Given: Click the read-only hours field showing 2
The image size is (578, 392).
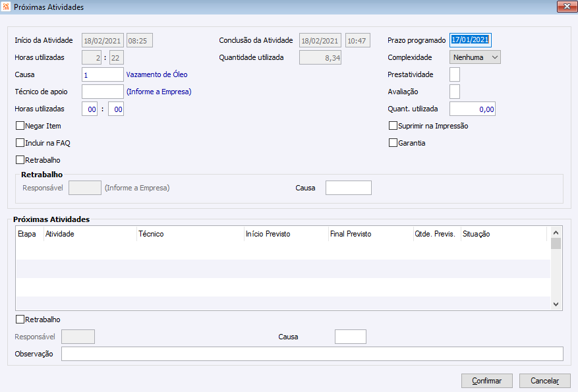Looking at the screenshot, I should pyautogui.click(x=92, y=57).
